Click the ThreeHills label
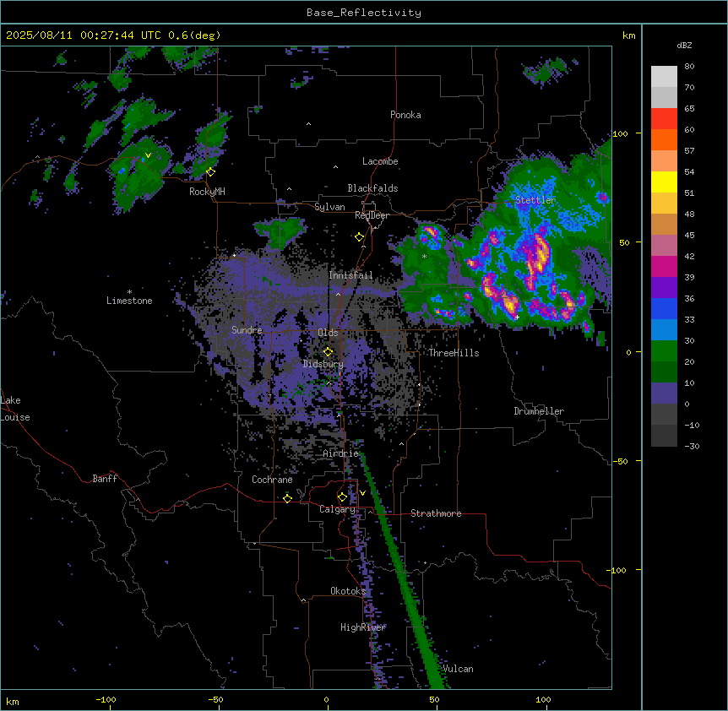 [x=454, y=353]
